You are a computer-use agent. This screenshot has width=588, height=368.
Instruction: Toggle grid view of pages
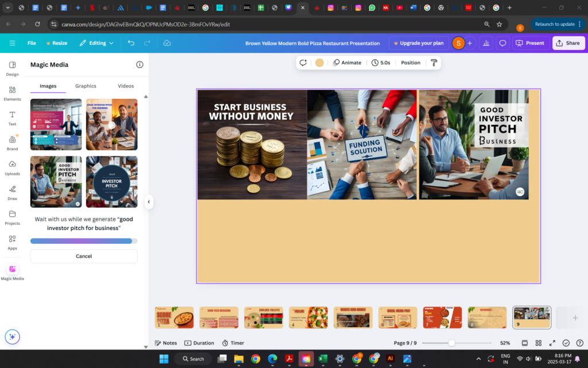click(538, 343)
